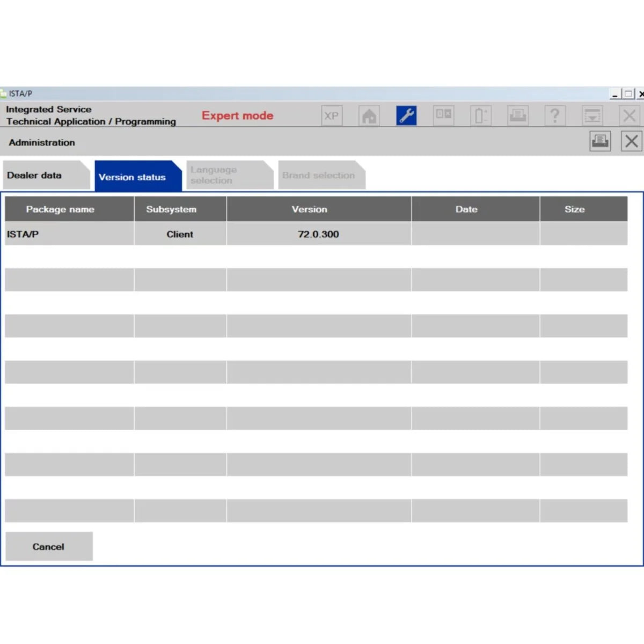
Task: Click the Home icon
Action: (369, 115)
